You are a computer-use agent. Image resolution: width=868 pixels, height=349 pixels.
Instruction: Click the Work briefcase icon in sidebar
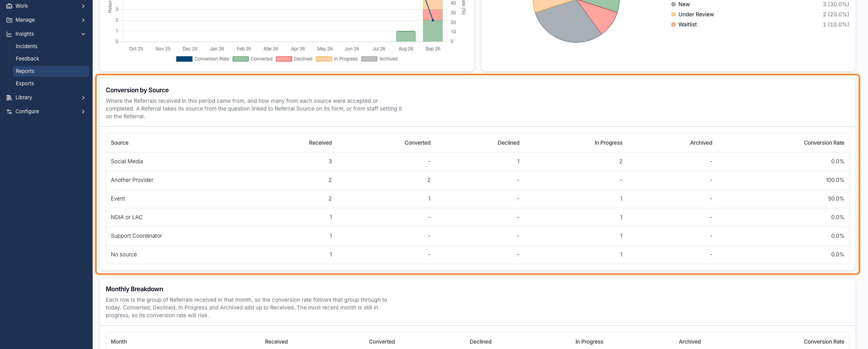[x=9, y=6]
